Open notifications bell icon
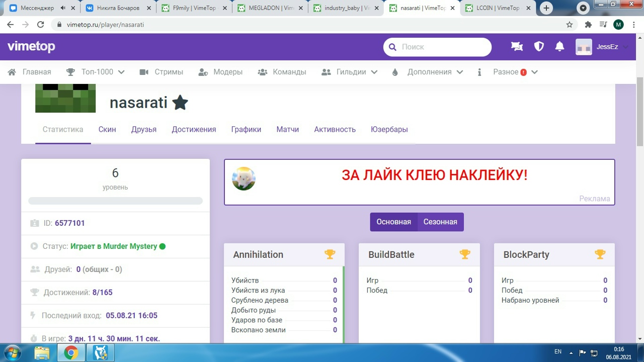The image size is (644, 362). (x=559, y=47)
